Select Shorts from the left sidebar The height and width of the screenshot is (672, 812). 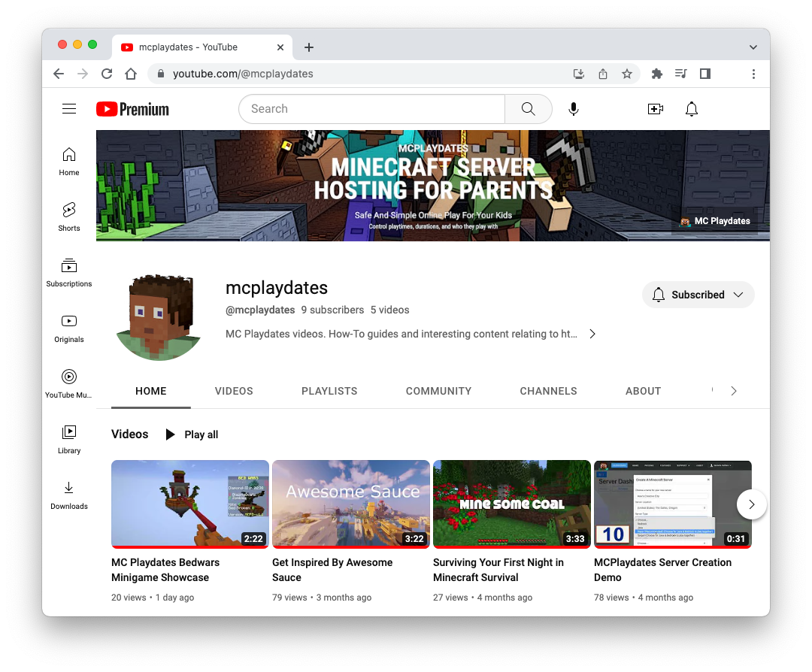click(68, 217)
